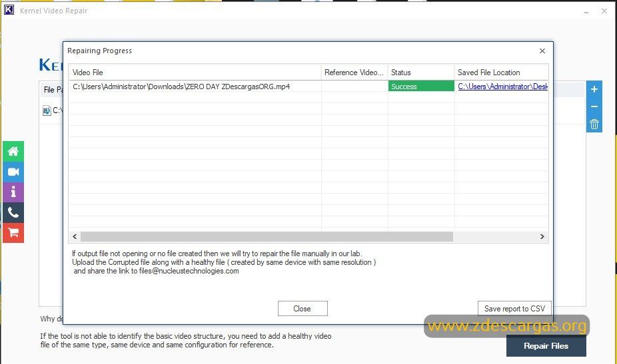The image size is (617, 364).
Task: Click the trash delete all icon
Action: point(594,124)
